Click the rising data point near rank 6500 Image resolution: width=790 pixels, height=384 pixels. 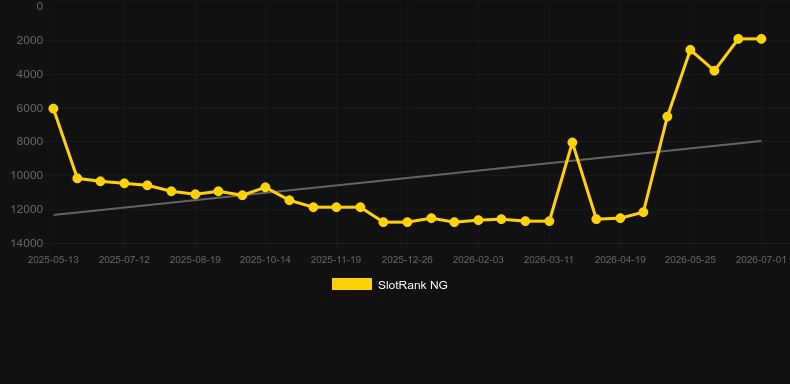pyautogui.click(x=667, y=116)
